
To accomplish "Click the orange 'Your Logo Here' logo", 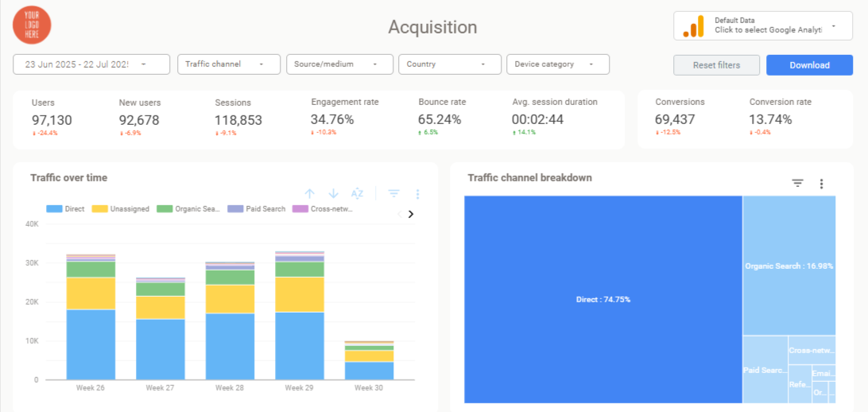I will point(32,25).
